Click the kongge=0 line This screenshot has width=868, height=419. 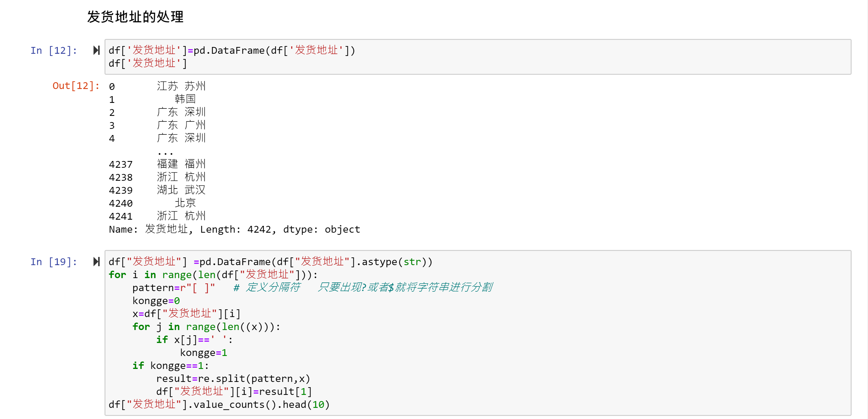click(156, 300)
